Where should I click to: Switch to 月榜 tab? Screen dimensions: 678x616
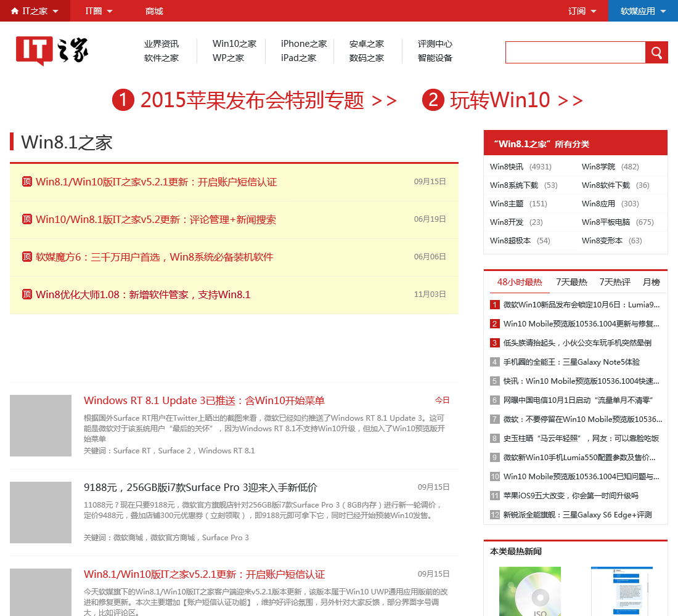651,282
